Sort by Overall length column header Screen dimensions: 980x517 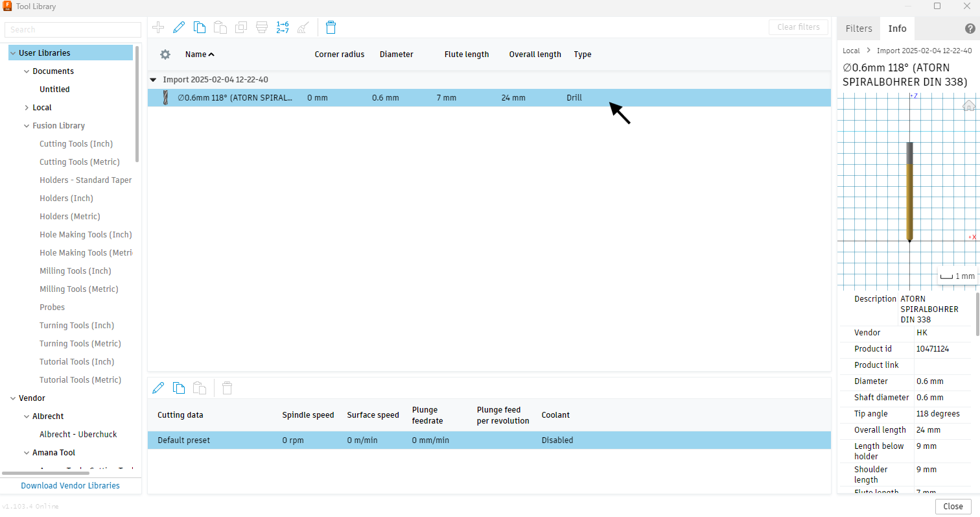click(535, 54)
